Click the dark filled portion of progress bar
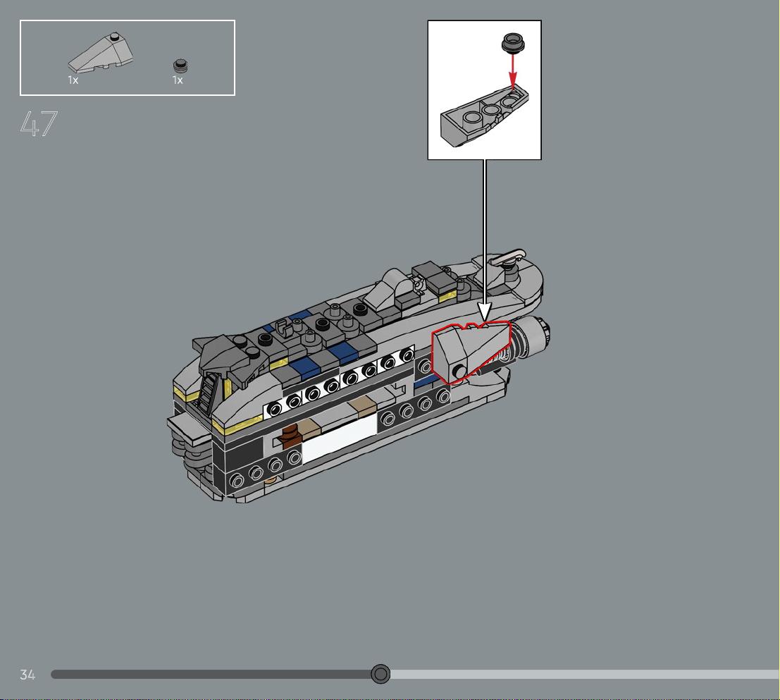The height and width of the screenshot is (700, 780). click(211, 674)
